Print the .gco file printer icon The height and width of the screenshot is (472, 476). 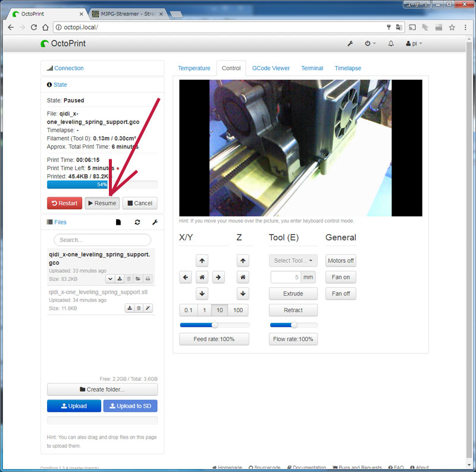[148, 279]
